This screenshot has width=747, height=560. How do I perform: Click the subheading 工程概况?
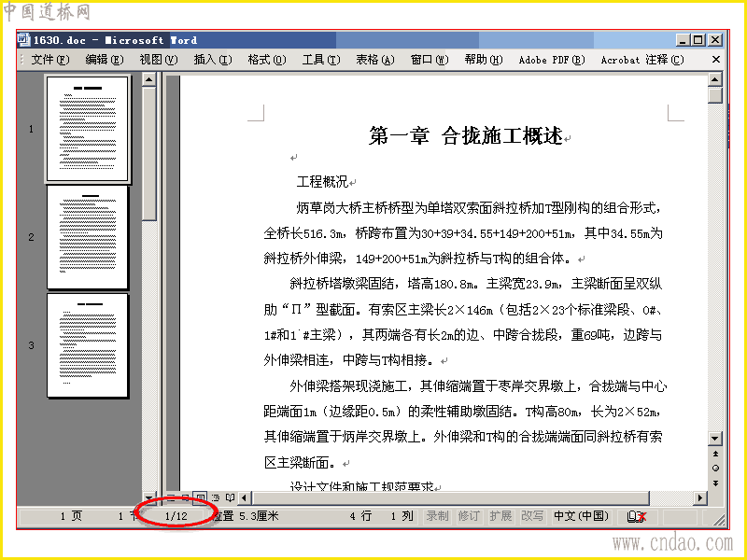322,182
